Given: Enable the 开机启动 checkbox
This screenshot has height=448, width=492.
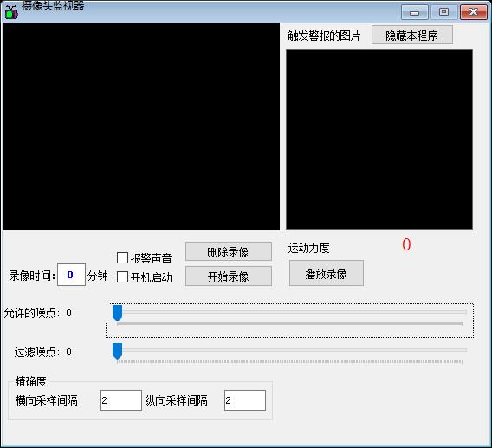Looking at the screenshot, I should coord(122,277).
